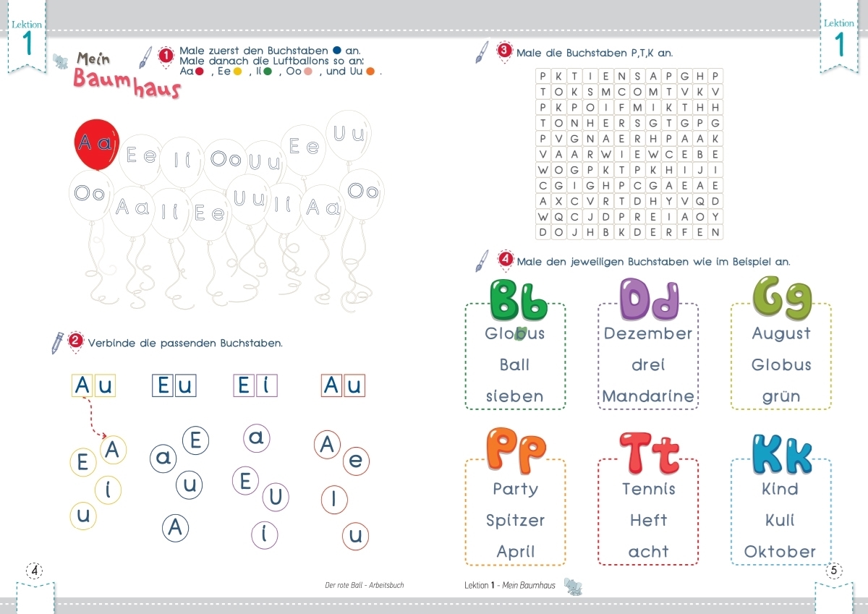The height and width of the screenshot is (614, 868).
Task: Click the purple-circled capital U
Action: [276, 496]
